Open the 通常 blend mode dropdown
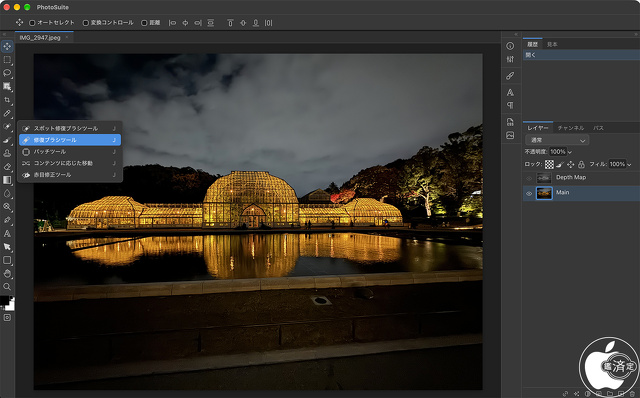 click(x=557, y=140)
